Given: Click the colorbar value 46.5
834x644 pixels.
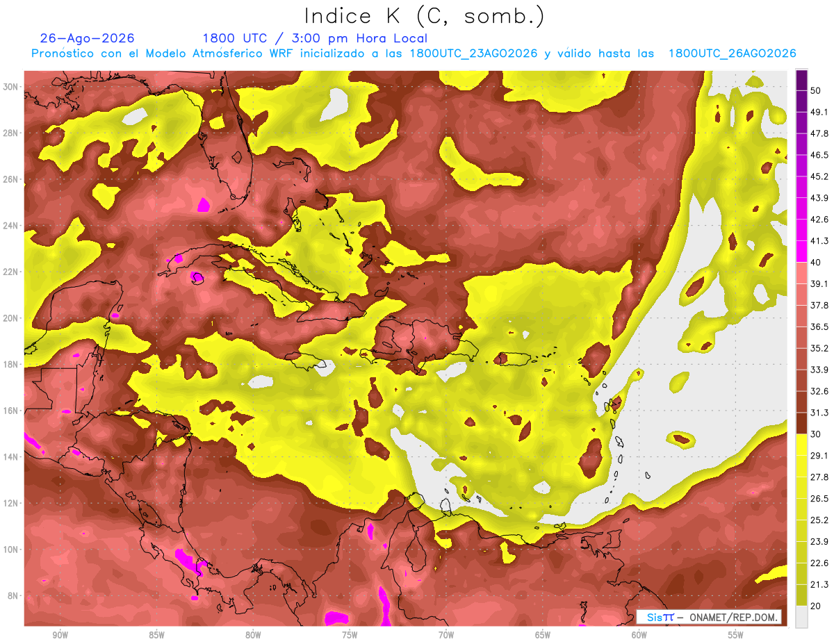Looking at the screenshot, I should 820,155.
